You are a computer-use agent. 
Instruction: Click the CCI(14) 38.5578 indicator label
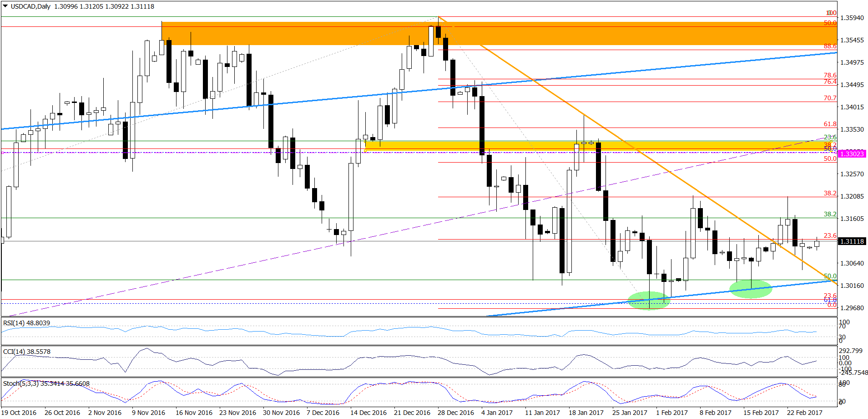pos(26,352)
